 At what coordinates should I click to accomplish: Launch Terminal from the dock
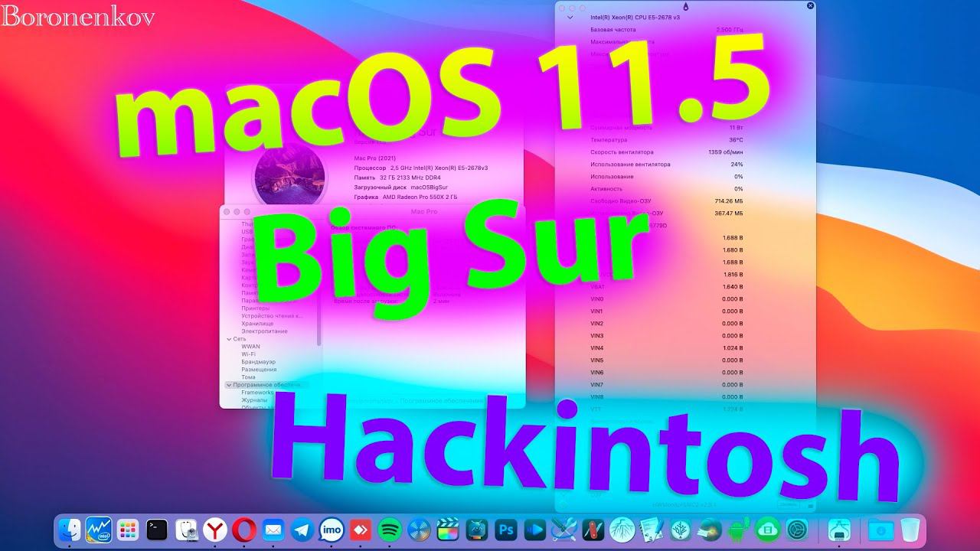coord(157,530)
